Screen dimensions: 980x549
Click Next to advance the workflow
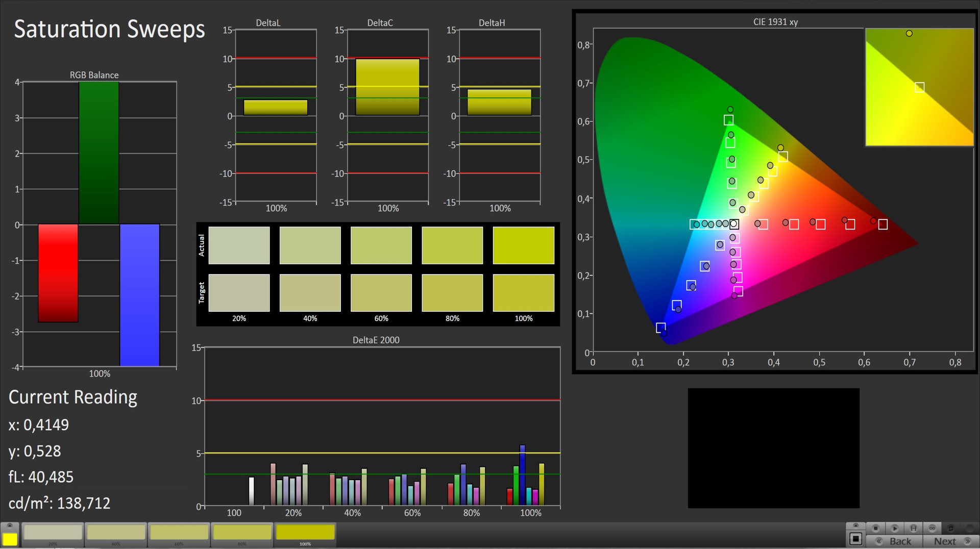(x=951, y=541)
